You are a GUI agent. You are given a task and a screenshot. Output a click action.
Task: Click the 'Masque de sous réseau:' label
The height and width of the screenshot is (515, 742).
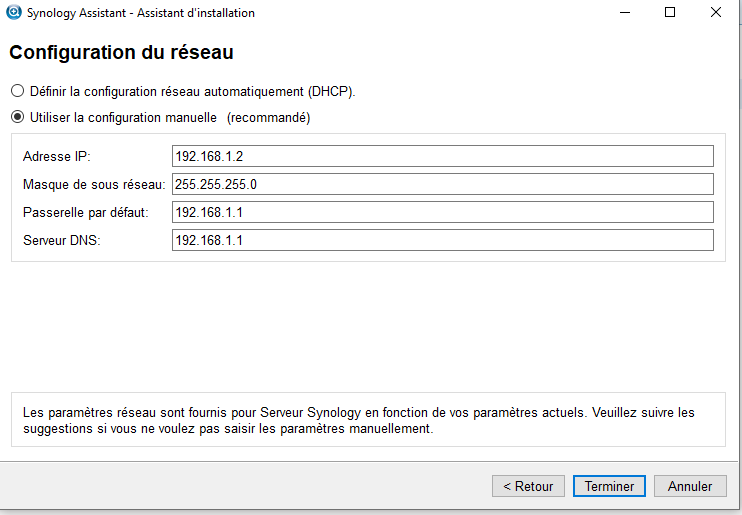point(94,184)
